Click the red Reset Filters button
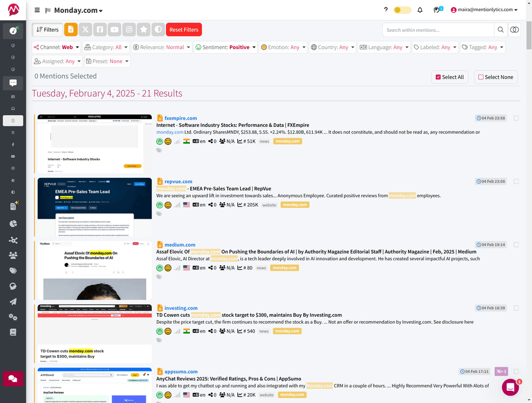The height and width of the screenshot is (403, 532). [x=184, y=29]
